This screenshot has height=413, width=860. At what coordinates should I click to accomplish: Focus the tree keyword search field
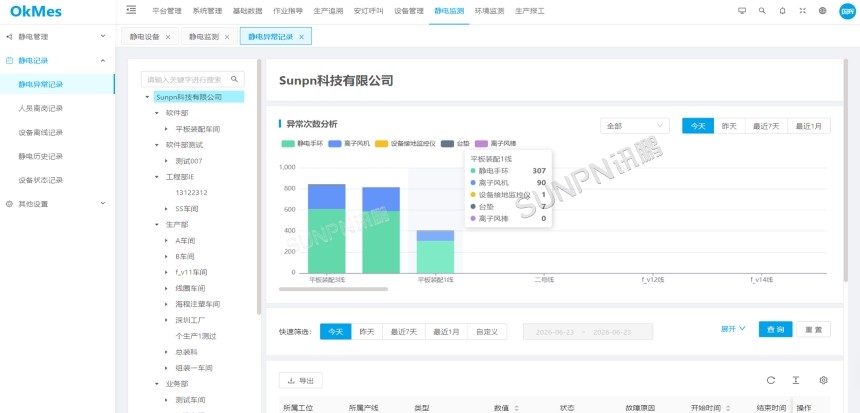pos(186,79)
